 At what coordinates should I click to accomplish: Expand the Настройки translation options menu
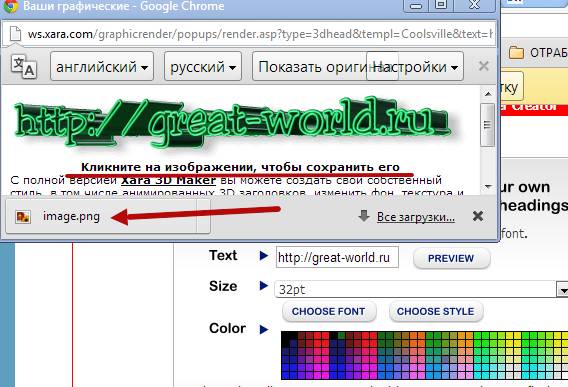[415, 66]
